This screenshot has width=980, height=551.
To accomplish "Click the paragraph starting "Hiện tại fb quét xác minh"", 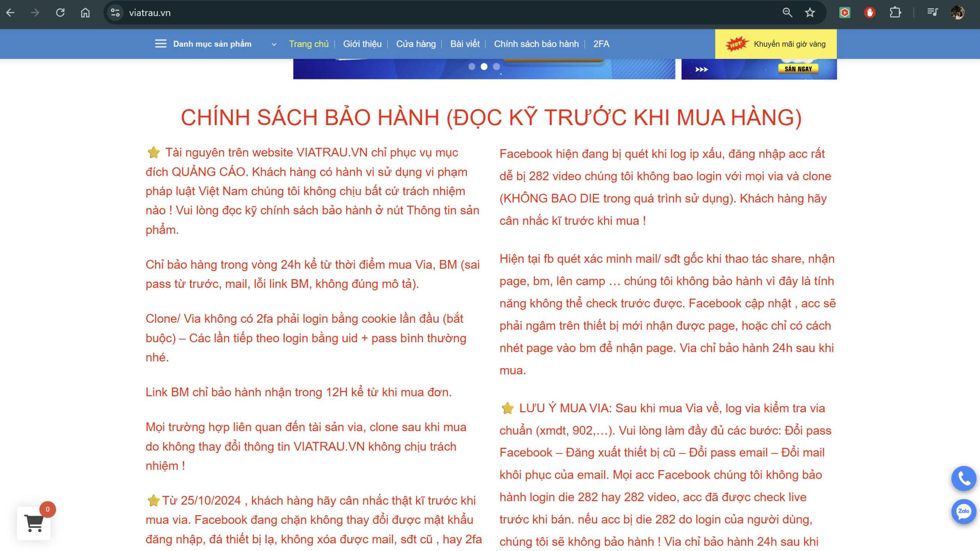I will point(668,314).
